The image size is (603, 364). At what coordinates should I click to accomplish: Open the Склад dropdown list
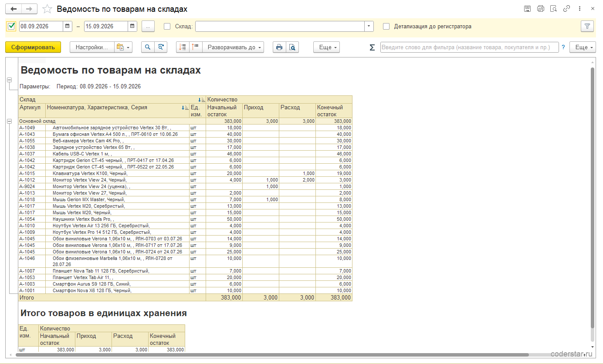tap(369, 26)
